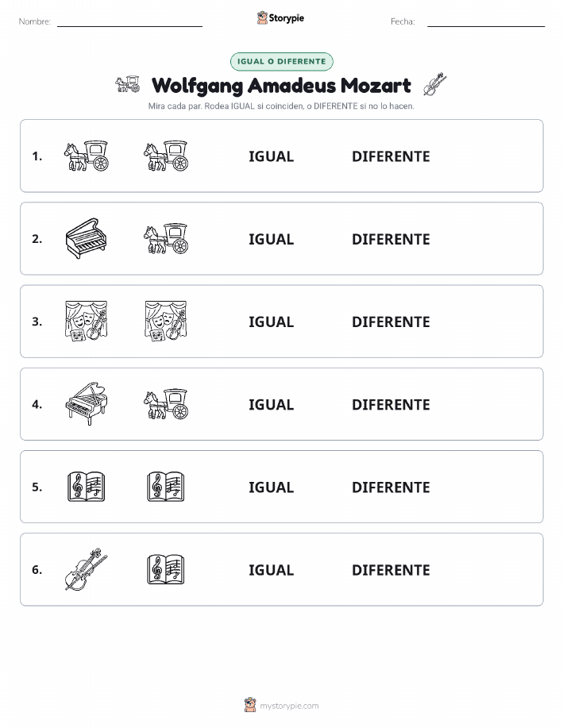Select the right music book image in row 5
Screen dimensions: 563x728
[x=166, y=487]
